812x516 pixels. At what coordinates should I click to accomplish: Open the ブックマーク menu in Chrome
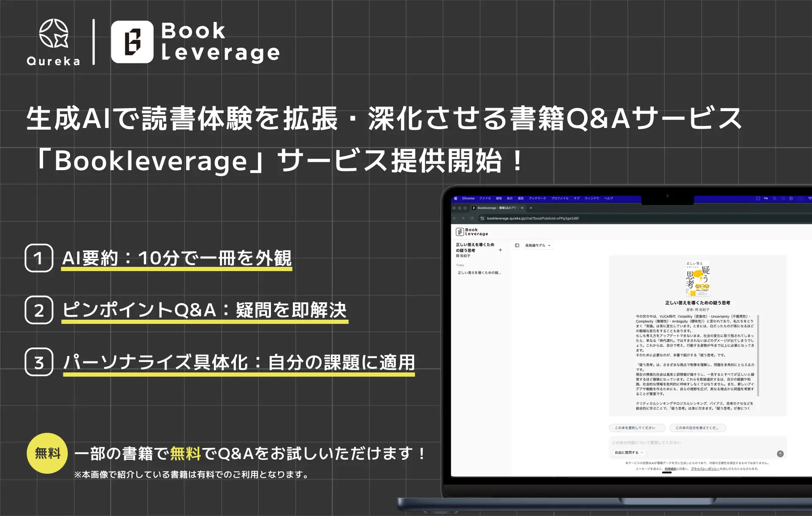pyautogui.click(x=537, y=198)
